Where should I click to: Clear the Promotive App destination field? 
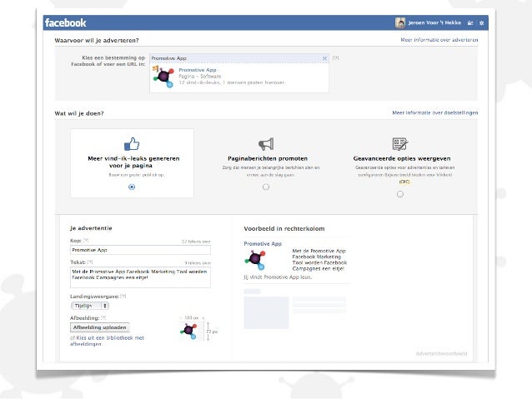(x=324, y=58)
